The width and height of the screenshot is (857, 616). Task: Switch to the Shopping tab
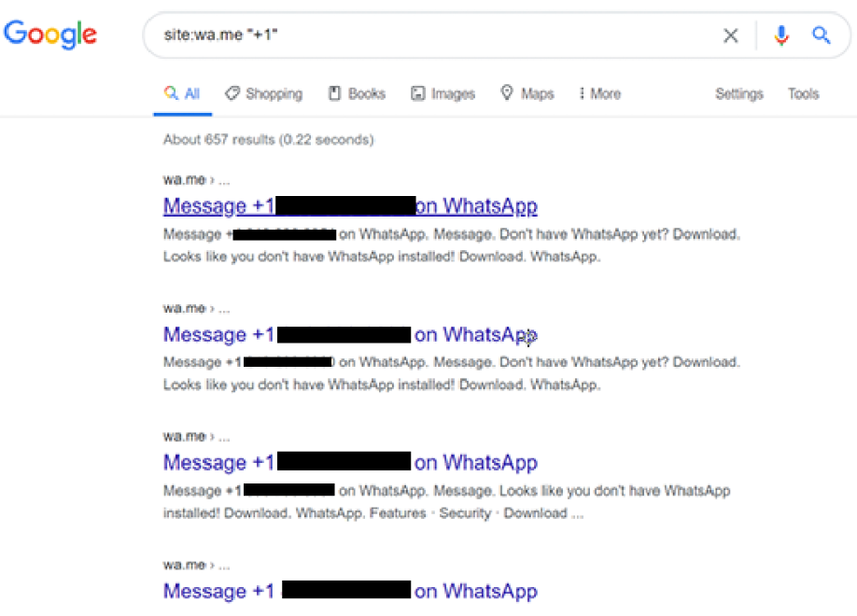coord(264,93)
